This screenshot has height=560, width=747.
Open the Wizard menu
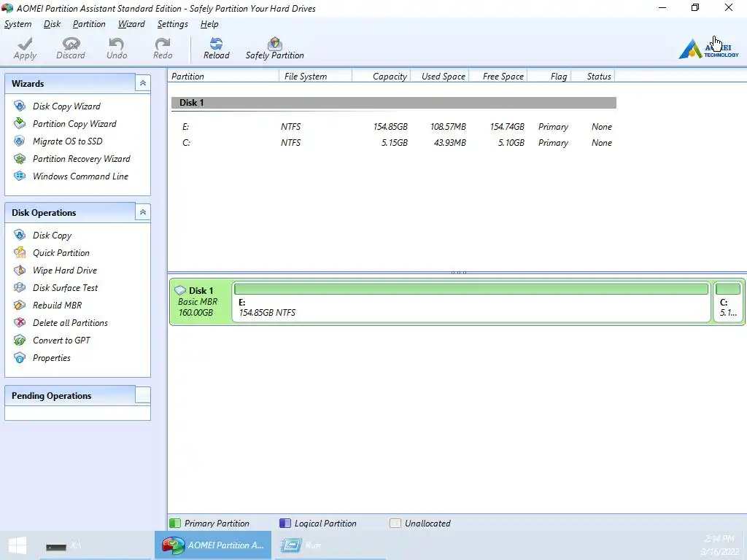pos(131,24)
